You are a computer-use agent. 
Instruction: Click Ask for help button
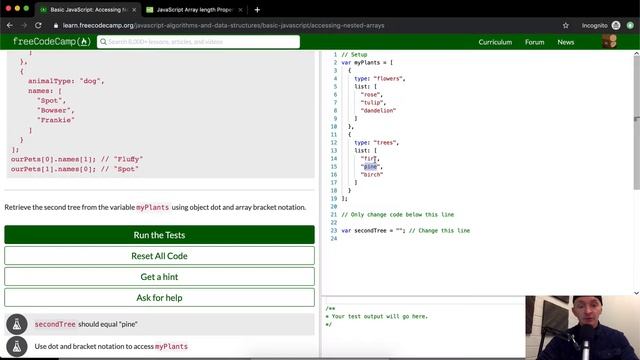coord(159,298)
